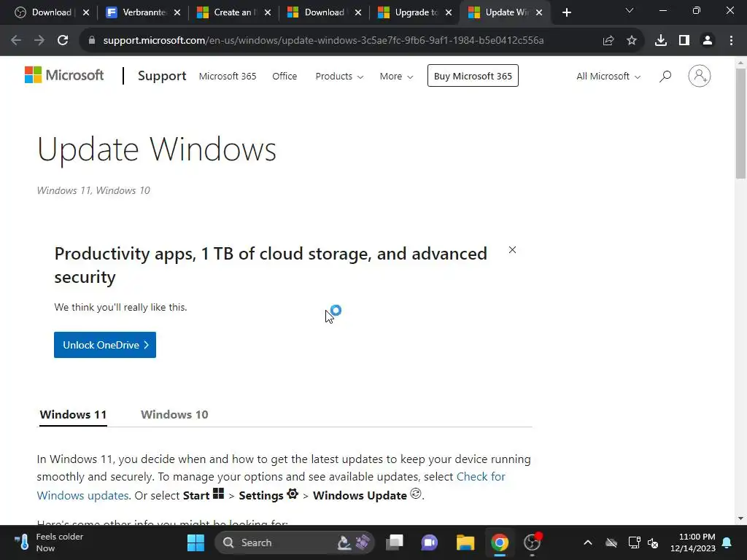Click the Windows 11, Windows 10 subtitle
The image size is (747, 560).
[93, 190]
